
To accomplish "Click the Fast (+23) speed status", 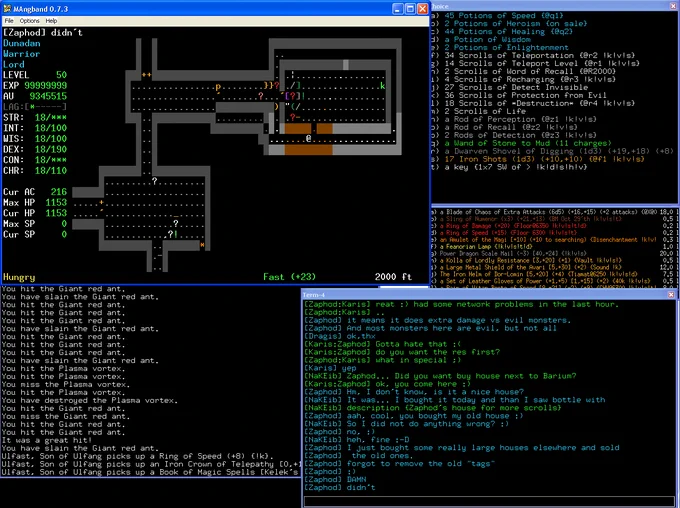I will tap(289, 277).
